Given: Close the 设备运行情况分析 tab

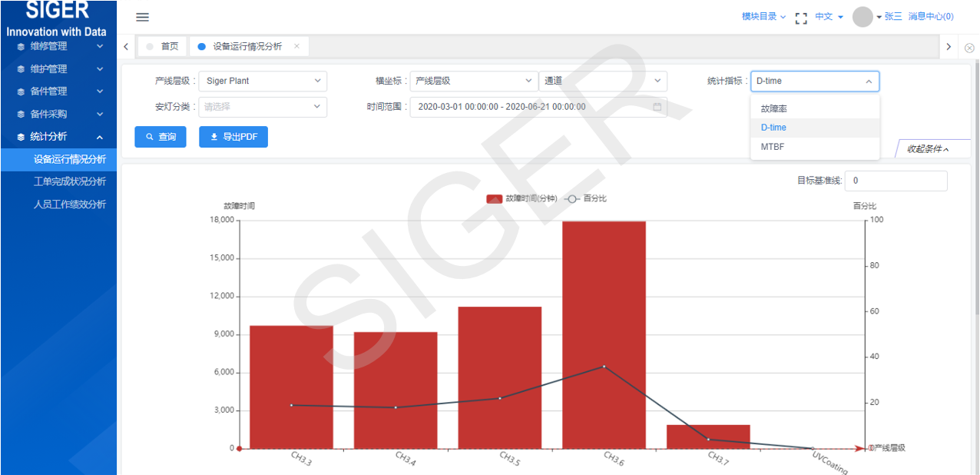Looking at the screenshot, I should 297,46.
